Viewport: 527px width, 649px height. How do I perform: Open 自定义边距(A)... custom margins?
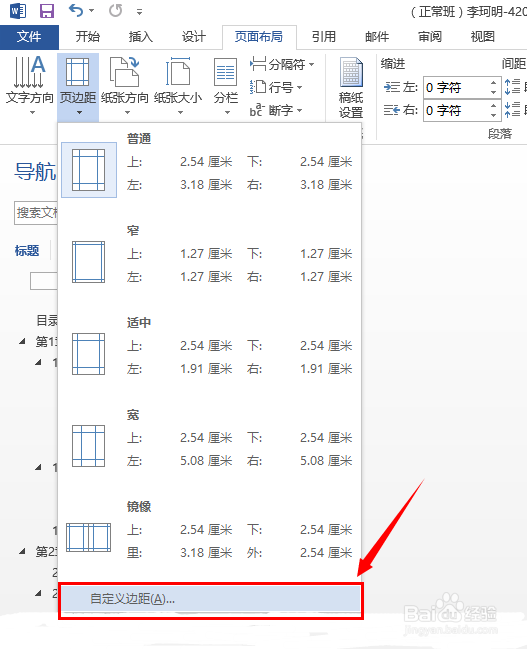click(210, 599)
